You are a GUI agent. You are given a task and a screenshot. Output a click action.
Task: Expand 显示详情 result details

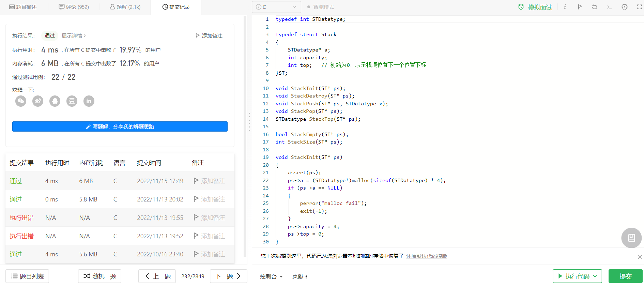pyautogui.click(x=74, y=35)
